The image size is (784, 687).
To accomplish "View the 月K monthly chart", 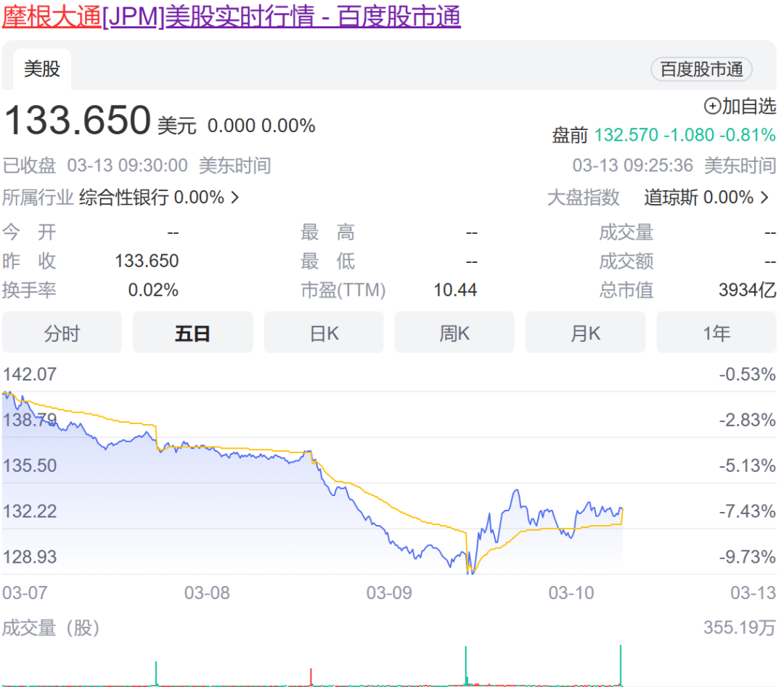I will (585, 332).
